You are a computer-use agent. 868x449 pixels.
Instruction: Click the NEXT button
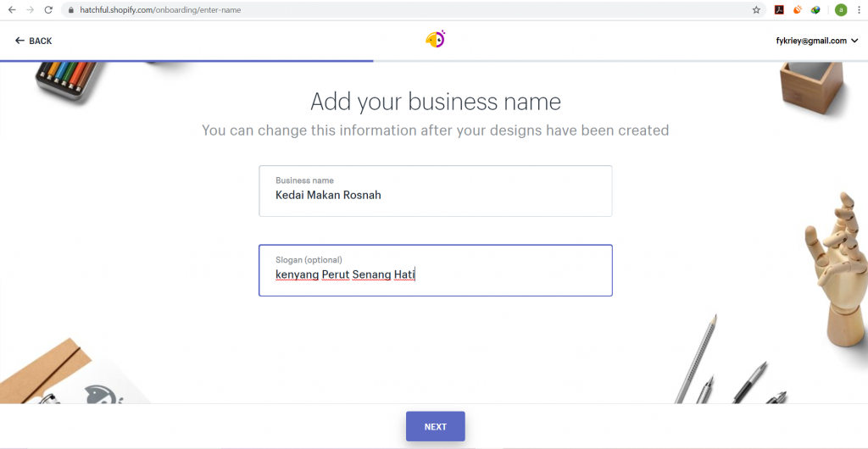435,426
